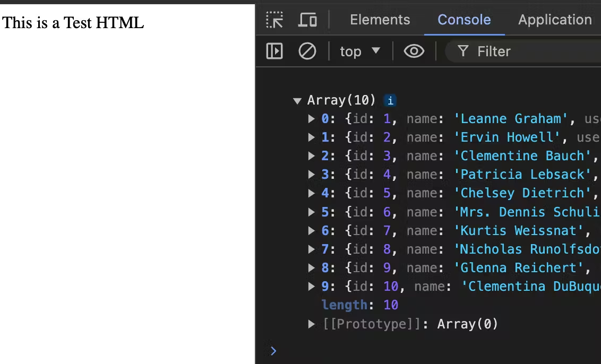
Task: Collapse the Array(10) disclosure triangle
Action: (x=297, y=100)
